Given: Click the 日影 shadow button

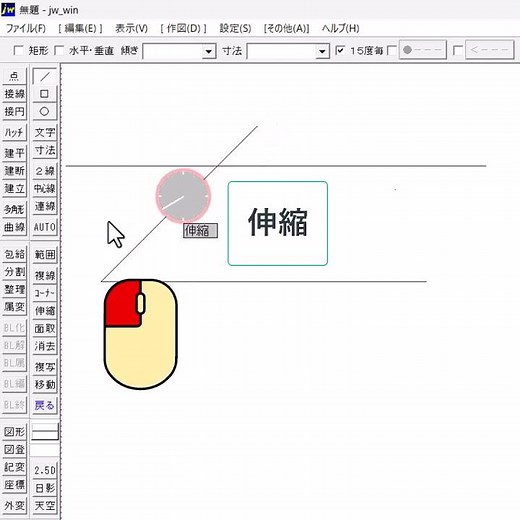Looking at the screenshot, I should click(45, 488).
